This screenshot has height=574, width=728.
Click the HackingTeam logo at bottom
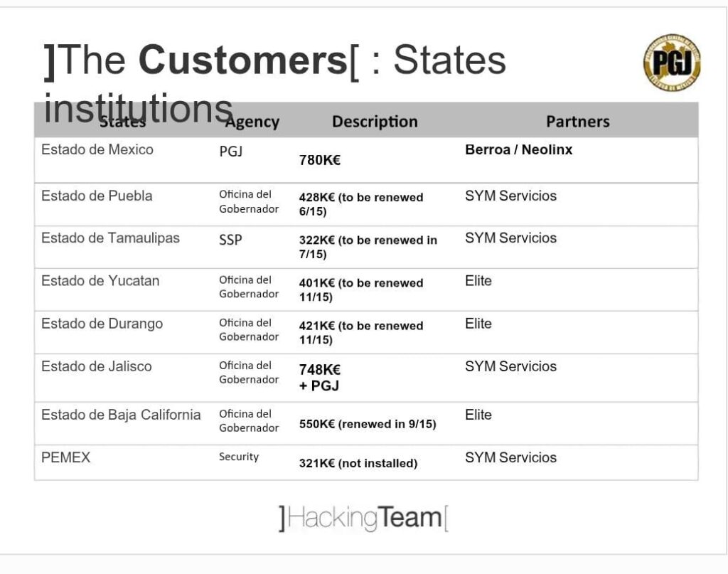point(363,518)
